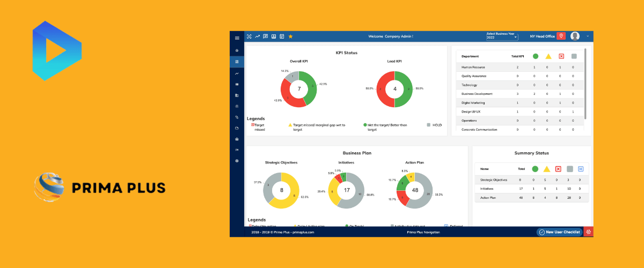Expand the chevron next to avatar
The height and width of the screenshot is (268, 644).
(588, 36)
